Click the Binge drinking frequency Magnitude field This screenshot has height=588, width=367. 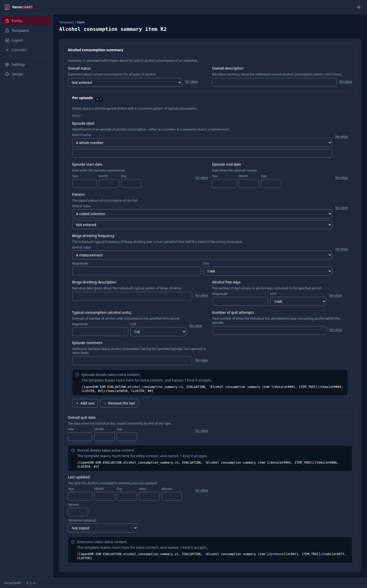click(137, 271)
